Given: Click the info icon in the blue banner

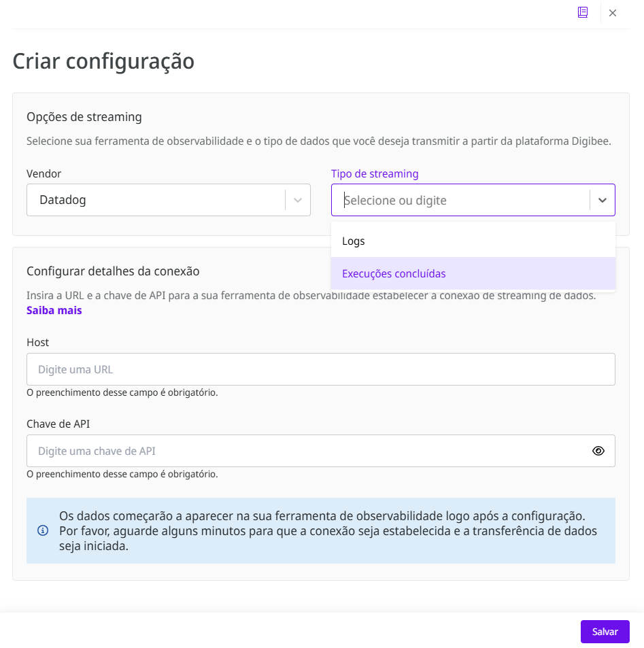Looking at the screenshot, I should [43, 530].
